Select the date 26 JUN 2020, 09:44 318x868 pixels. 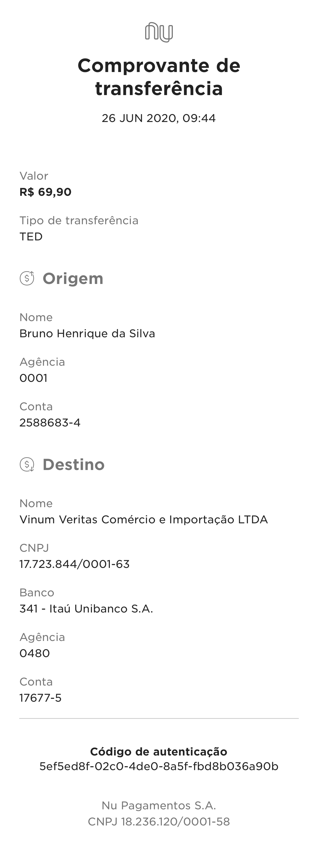159,118
